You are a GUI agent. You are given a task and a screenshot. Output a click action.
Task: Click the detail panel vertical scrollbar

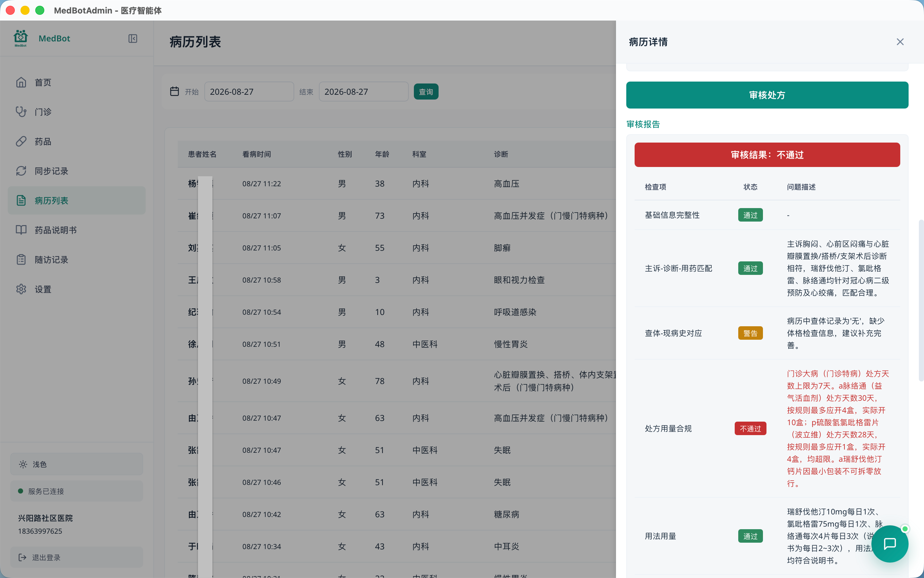point(921,301)
